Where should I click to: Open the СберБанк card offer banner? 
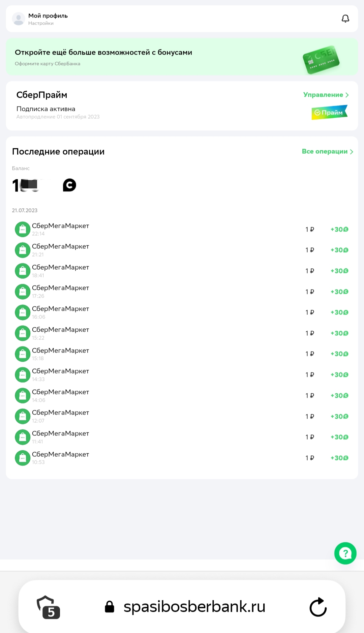click(182, 57)
